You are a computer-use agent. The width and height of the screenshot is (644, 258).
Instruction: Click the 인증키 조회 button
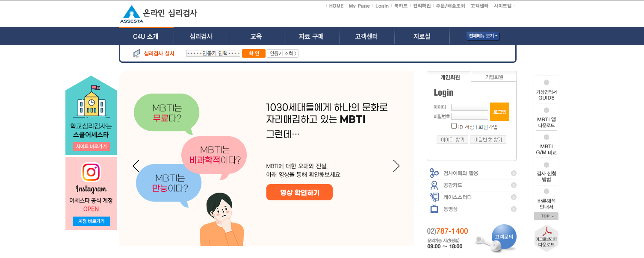(x=283, y=53)
